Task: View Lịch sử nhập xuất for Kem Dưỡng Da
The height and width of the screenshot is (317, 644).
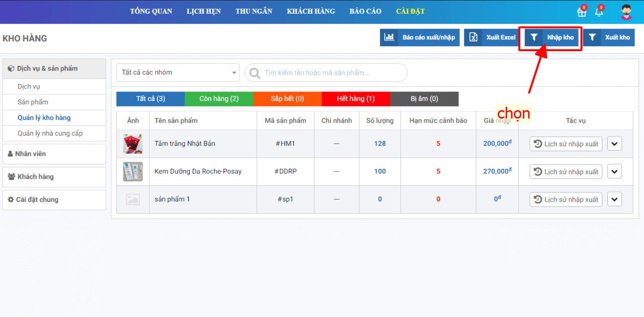Action: [x=566, y=171]
